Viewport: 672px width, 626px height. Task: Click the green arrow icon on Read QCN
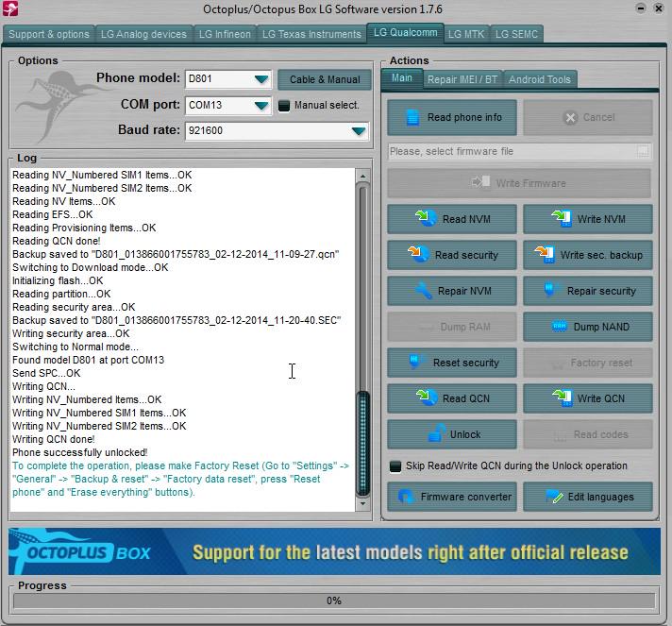click(x=426, y=398)
